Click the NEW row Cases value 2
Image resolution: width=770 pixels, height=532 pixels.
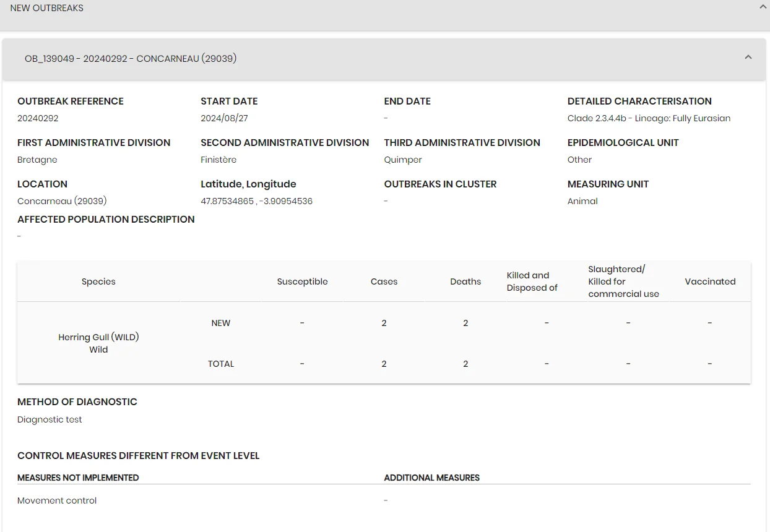point(384,323)
